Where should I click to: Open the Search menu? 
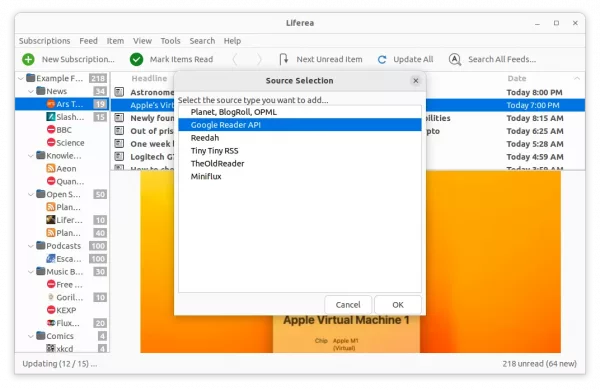click(202, 41)
